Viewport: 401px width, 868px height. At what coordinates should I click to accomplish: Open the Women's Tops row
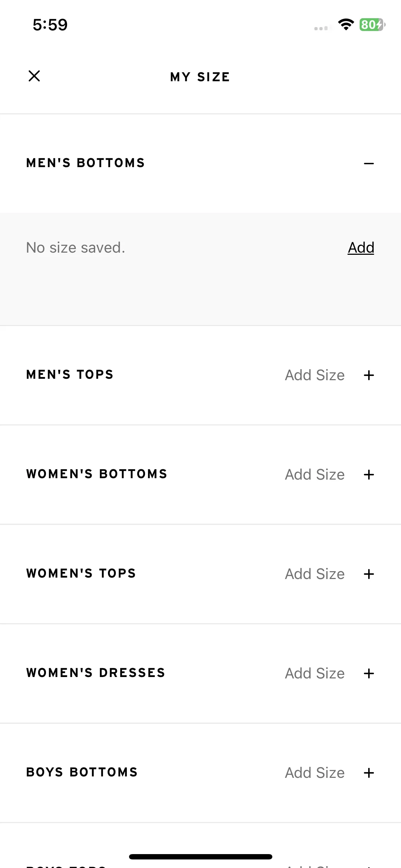(200, 574)
